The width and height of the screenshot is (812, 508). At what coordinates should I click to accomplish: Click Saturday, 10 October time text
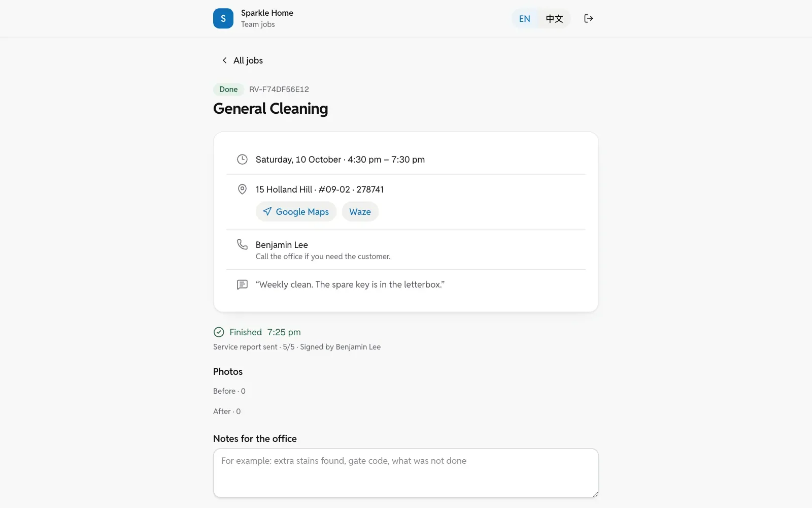tap(340, 160)
